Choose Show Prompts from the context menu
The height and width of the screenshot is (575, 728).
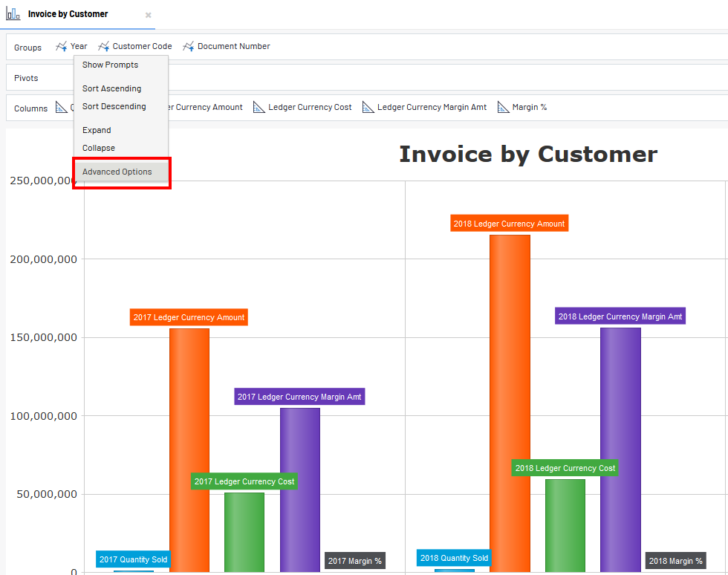(x=110, y=65)
